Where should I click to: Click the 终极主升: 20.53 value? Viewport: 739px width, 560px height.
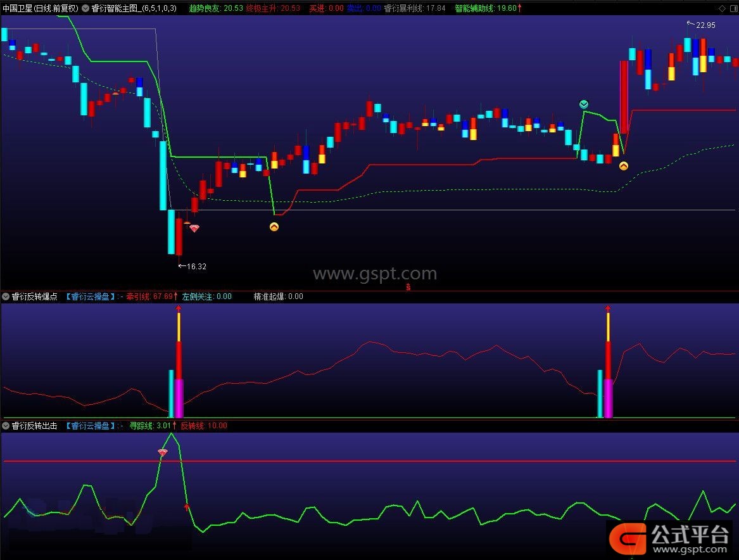click(273, 8)
